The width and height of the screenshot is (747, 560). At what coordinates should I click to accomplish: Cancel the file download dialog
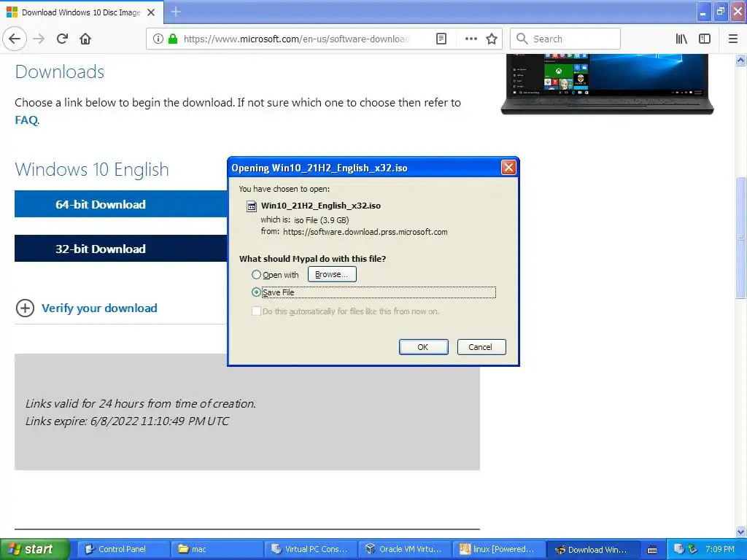click(481, 346)
